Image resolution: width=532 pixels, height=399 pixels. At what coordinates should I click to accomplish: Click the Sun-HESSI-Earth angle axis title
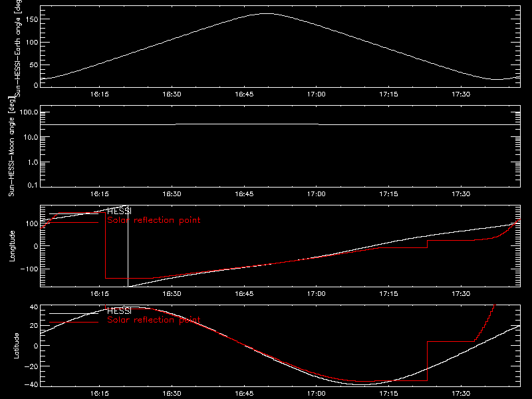tap(18, 49)
